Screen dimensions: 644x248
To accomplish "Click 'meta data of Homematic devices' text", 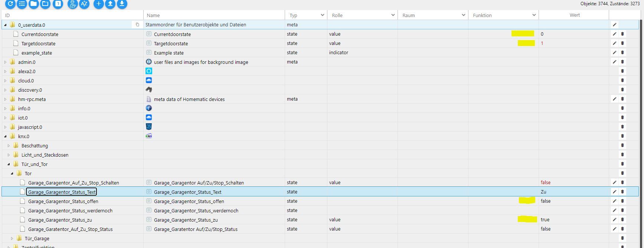I will [189, 99].
